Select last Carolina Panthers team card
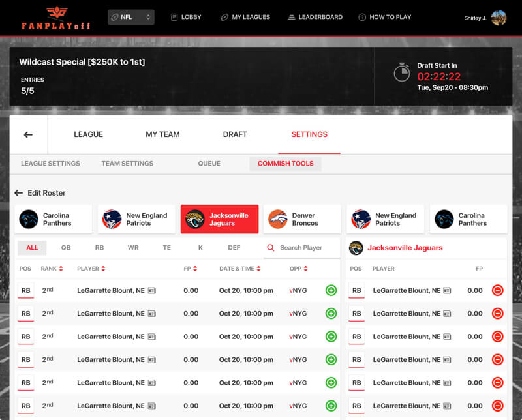The image size is (522, 420). [x=468, y=219]
